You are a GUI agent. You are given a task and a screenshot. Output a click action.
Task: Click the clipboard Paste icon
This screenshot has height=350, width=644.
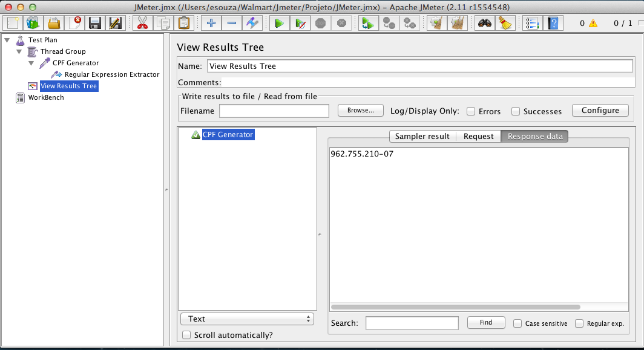coord(184,23)
